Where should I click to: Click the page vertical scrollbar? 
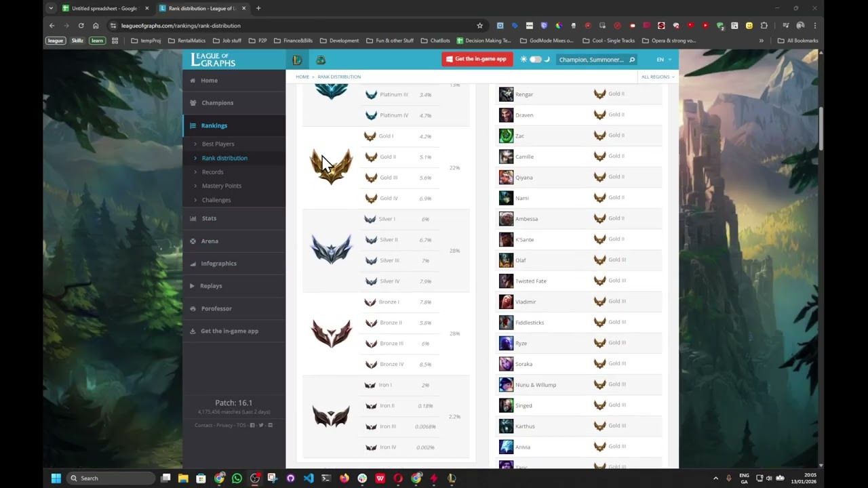821,129
